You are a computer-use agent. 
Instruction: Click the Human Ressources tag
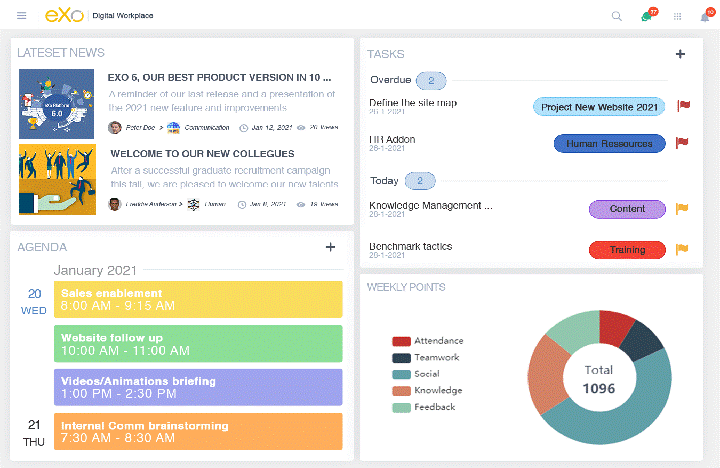[609, 144]
